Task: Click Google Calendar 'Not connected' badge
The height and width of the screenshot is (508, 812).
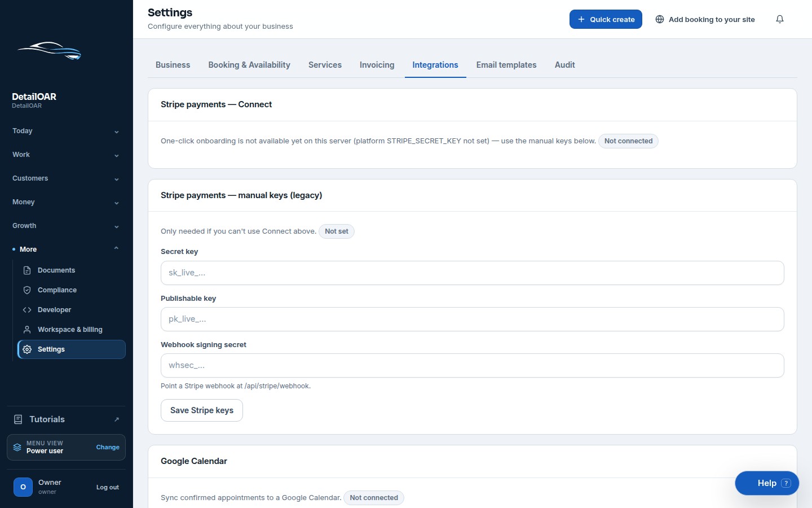Action: point(374,498)
